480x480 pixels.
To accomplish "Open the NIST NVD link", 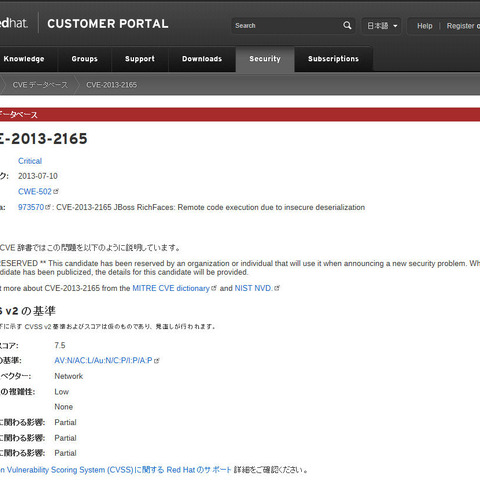I will click(254, 288).
